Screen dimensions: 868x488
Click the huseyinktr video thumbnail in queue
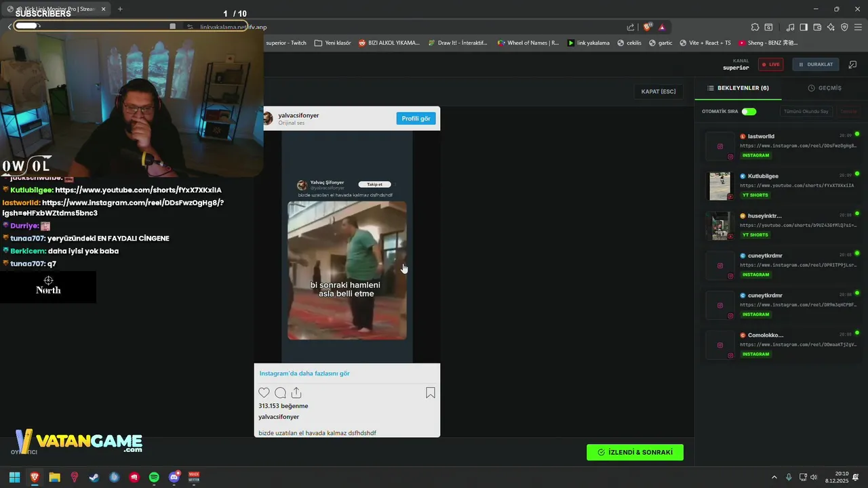pos(719,226)
